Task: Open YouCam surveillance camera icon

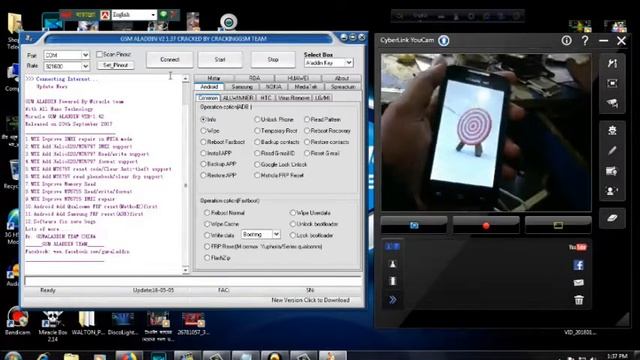Action: (612, 103)
